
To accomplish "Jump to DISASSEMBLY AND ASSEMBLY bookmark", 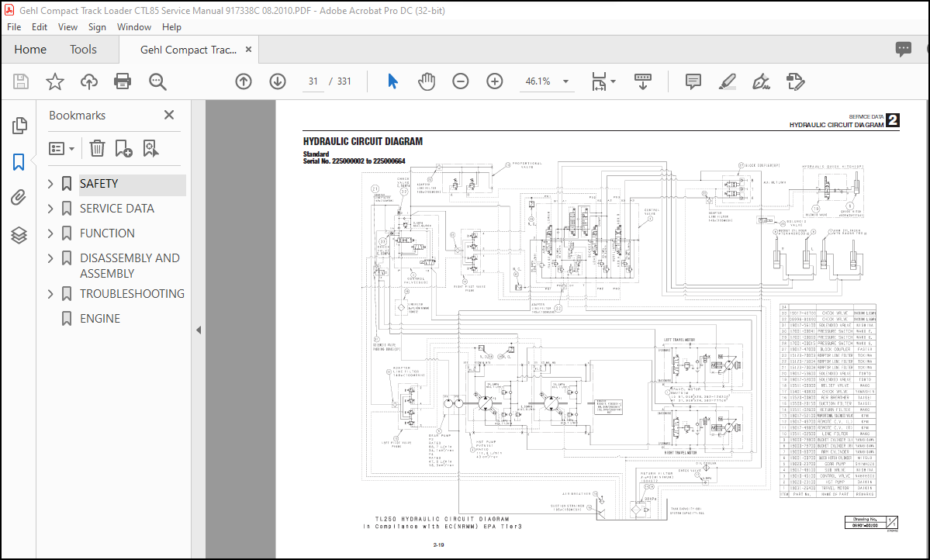I will click(130, 266).
